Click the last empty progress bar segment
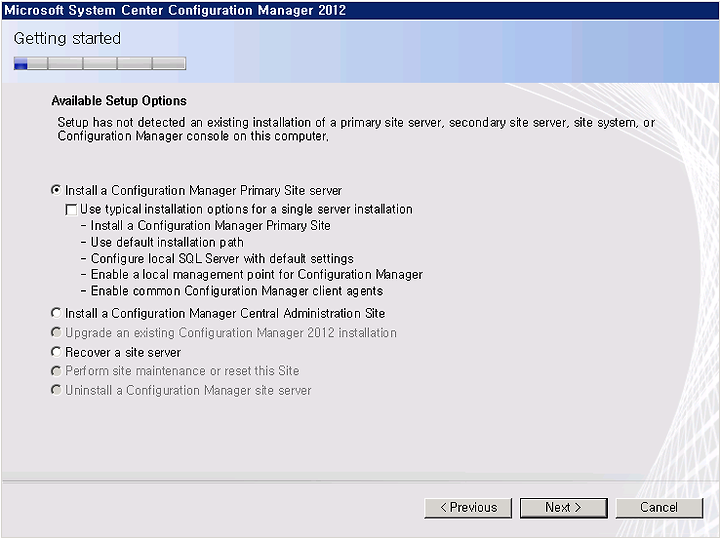 pyautogui.click(x=169, y=63)
